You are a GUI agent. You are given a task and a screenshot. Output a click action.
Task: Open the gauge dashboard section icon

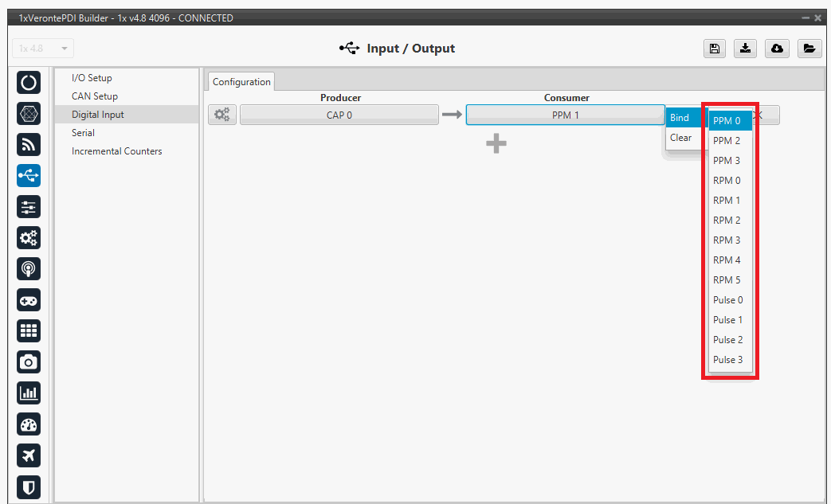(29, 424)
